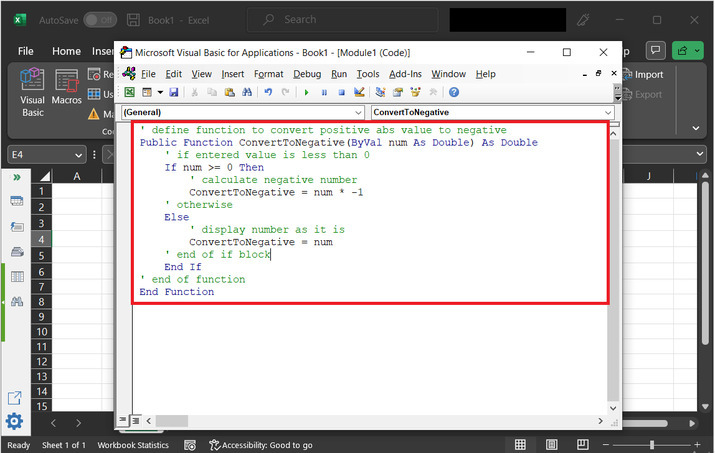Expand Excel left sidebar double-arrow
This screenshot has height=453, width=715.
[x=17, y=177]
